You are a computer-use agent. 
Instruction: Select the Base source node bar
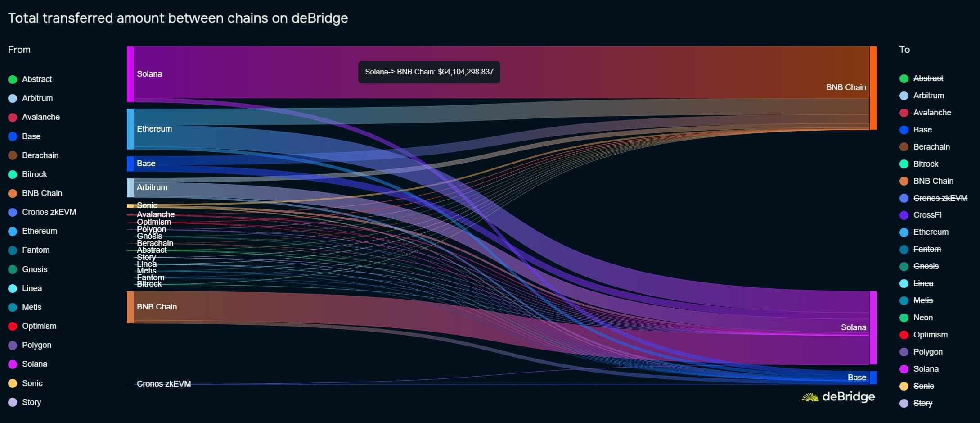[x=130, y=164]
